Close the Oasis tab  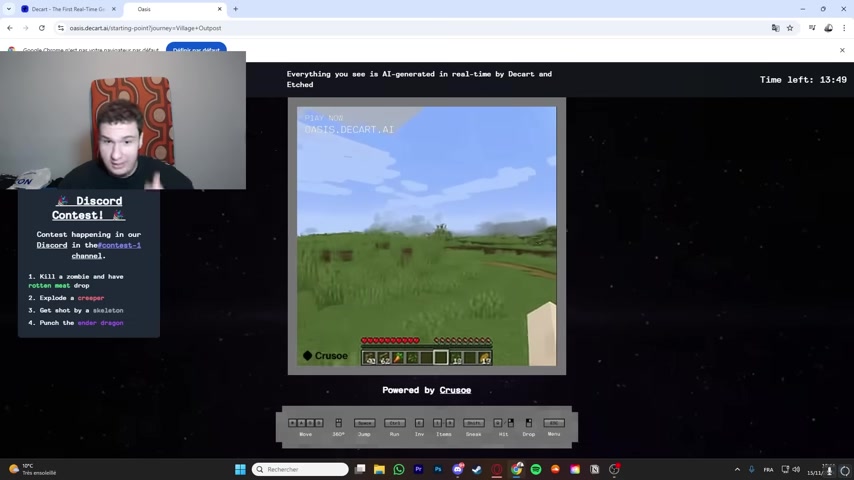[219, 9]
